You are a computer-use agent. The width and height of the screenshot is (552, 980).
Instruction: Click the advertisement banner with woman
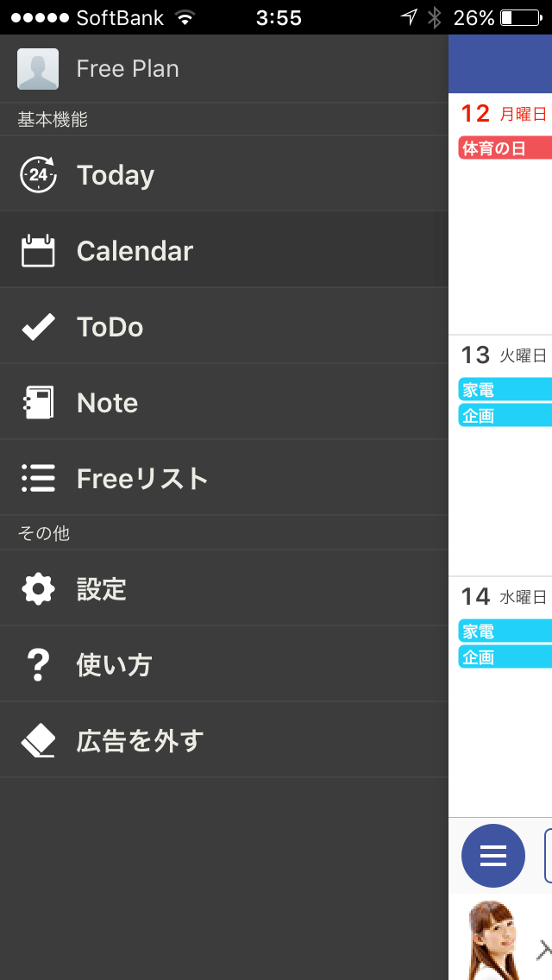coord(500,937)
